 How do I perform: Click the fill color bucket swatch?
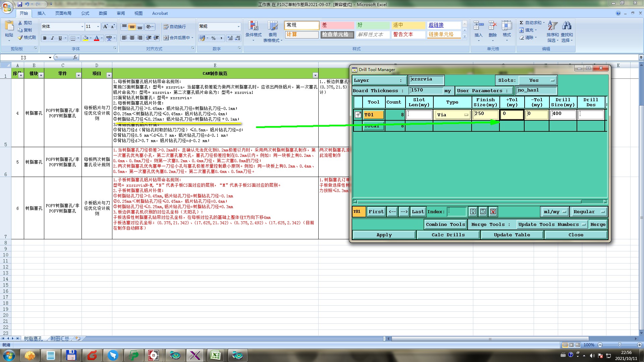tap(86, 38)
